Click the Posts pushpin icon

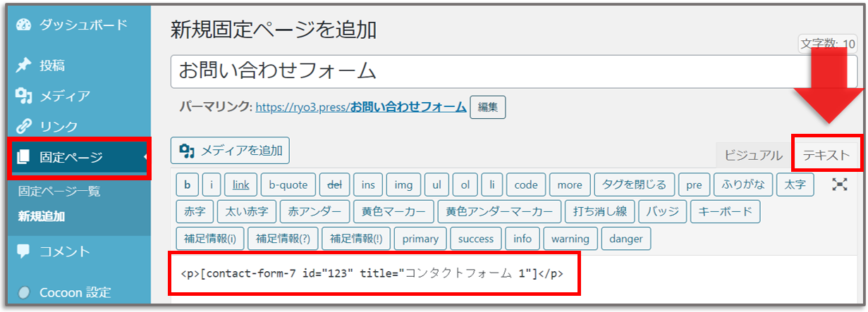pos(24,65)
